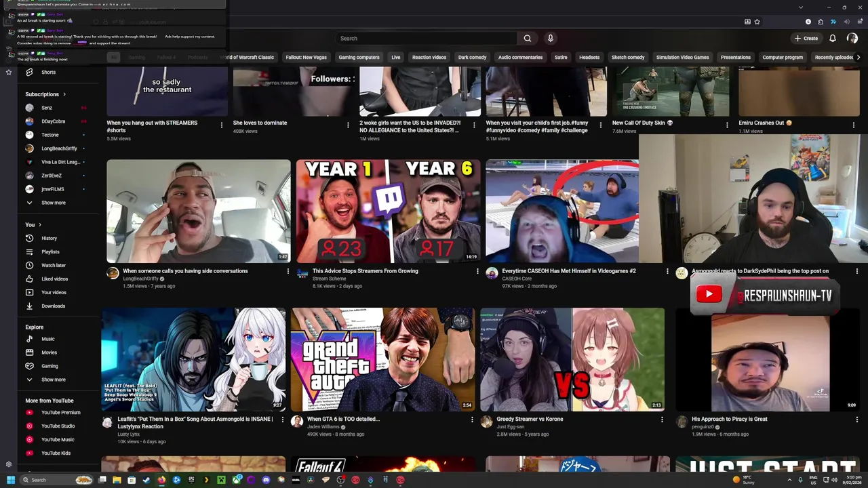Open the CASEOH Core channel link
Screen dimensions: 868x488
pyautogui.click(x=517, y=279)
